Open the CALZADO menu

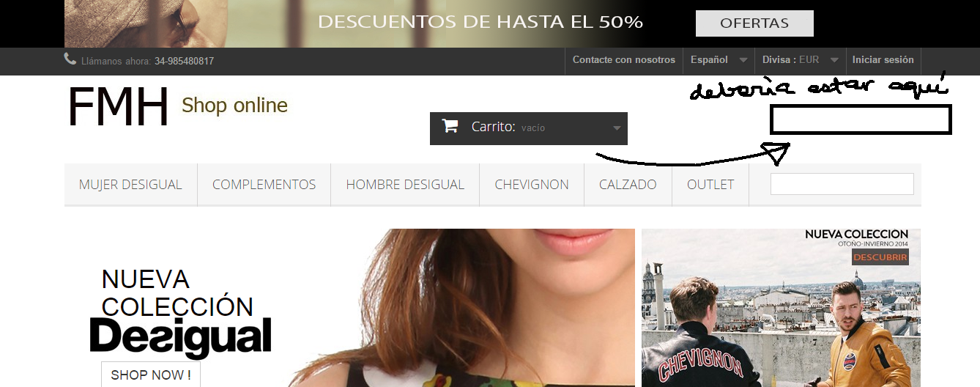click(x=628, y=185)
